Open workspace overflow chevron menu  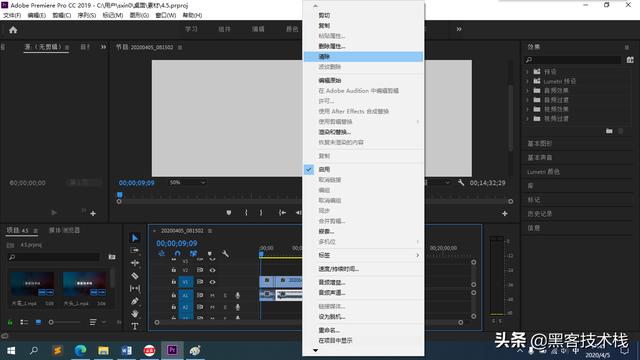[459, 29]
